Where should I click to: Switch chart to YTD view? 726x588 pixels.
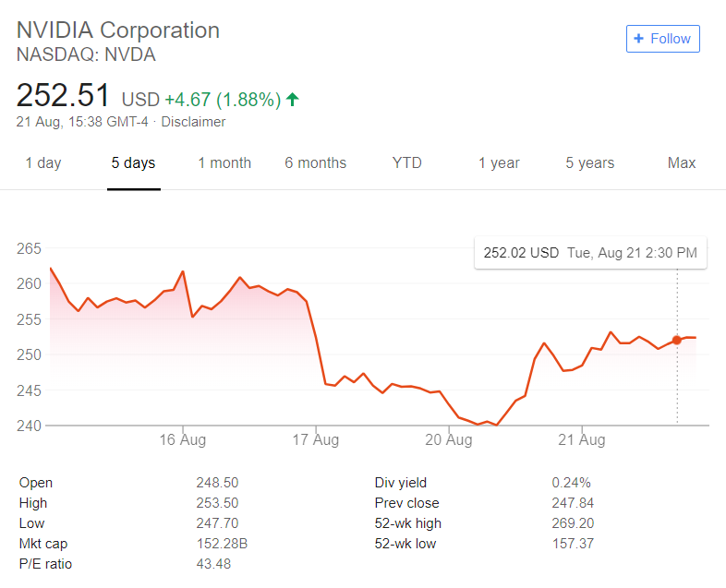(407, 162)
